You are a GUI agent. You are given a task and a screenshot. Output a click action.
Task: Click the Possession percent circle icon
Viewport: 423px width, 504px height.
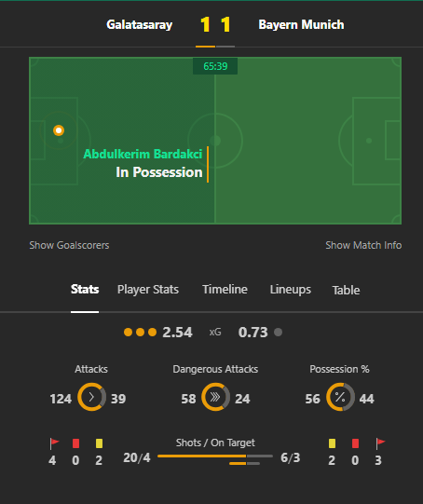(340, 397)
